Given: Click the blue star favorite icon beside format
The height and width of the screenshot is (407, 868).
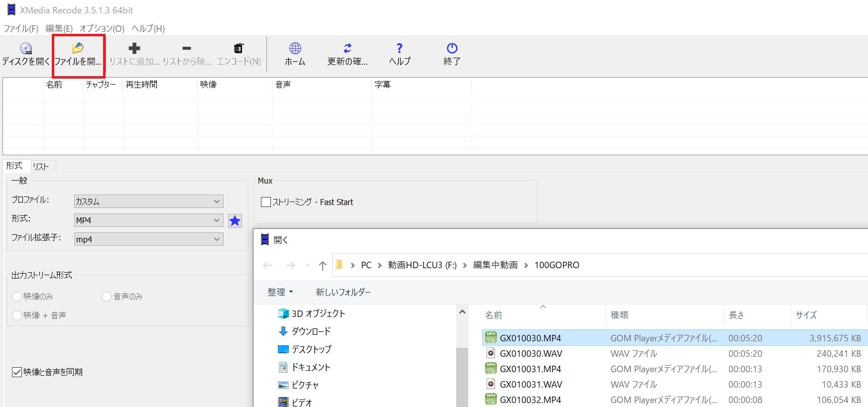Looking at the screenshot, I should tap(235, 220).
